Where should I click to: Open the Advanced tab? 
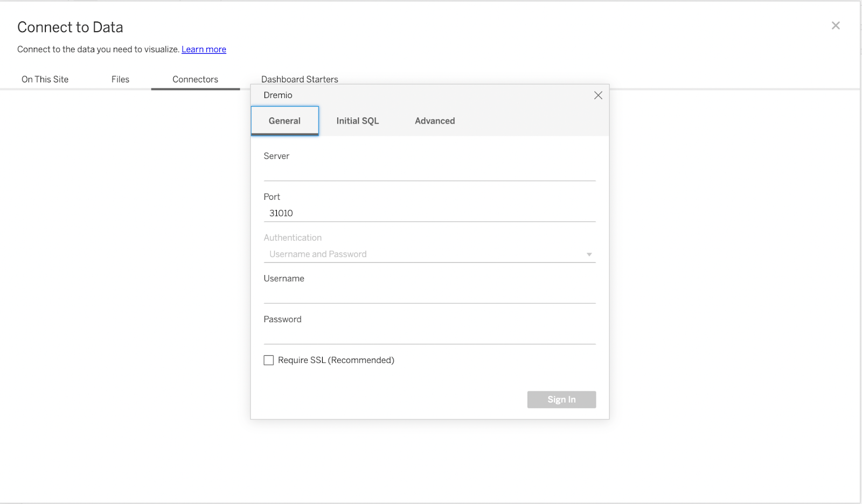click(435, 121)
